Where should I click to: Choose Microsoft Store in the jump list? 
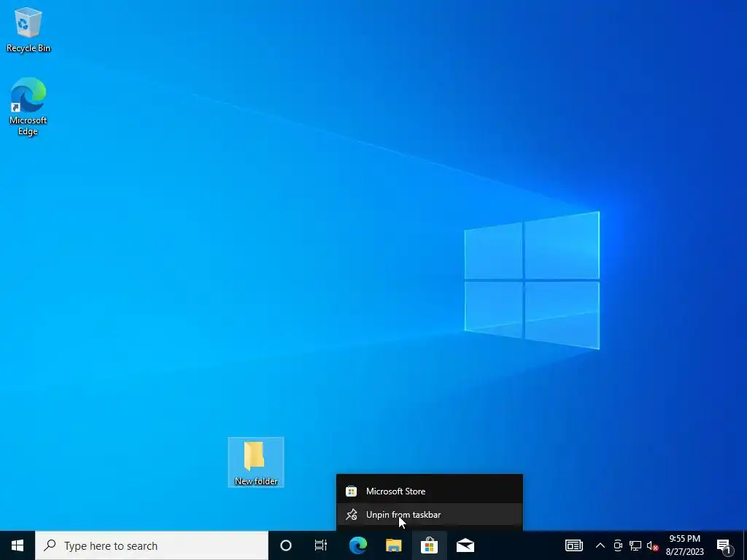click(x=429, y=491)
